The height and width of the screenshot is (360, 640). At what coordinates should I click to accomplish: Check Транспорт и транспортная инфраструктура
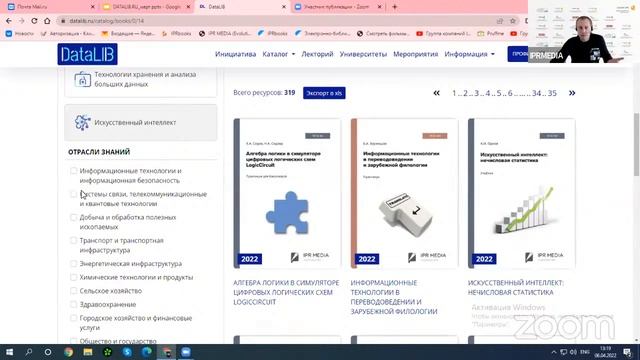(x=73, y=240)
